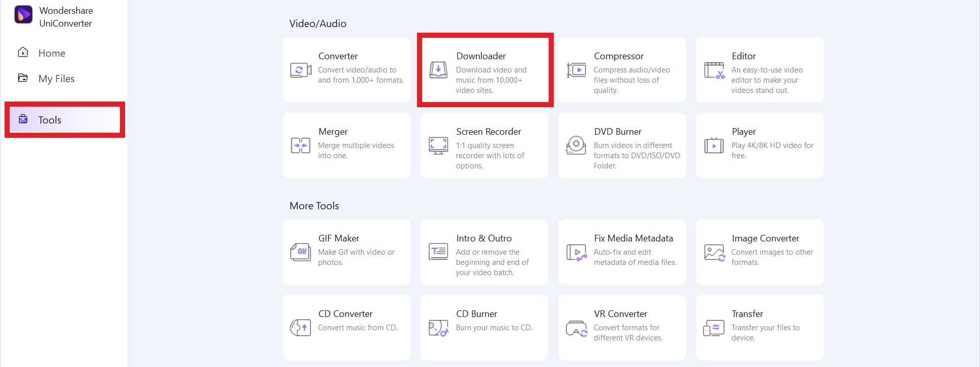Click 'Transfer your files to device.' text

coord(765,333)
